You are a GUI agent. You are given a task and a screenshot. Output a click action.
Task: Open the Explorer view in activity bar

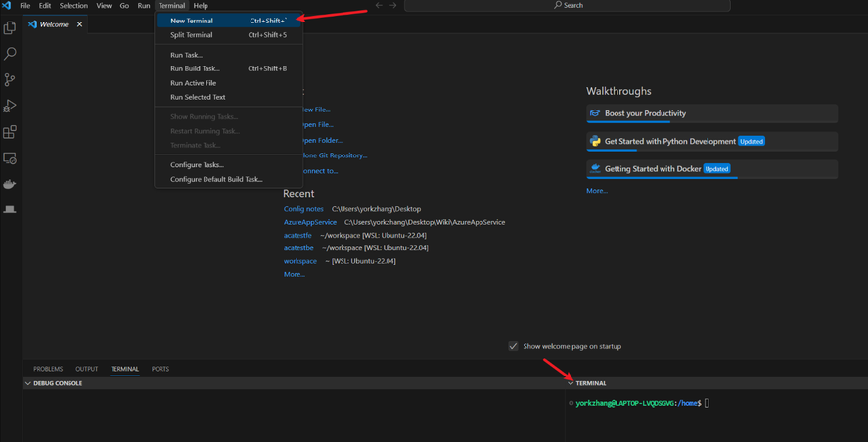[10, 27]
